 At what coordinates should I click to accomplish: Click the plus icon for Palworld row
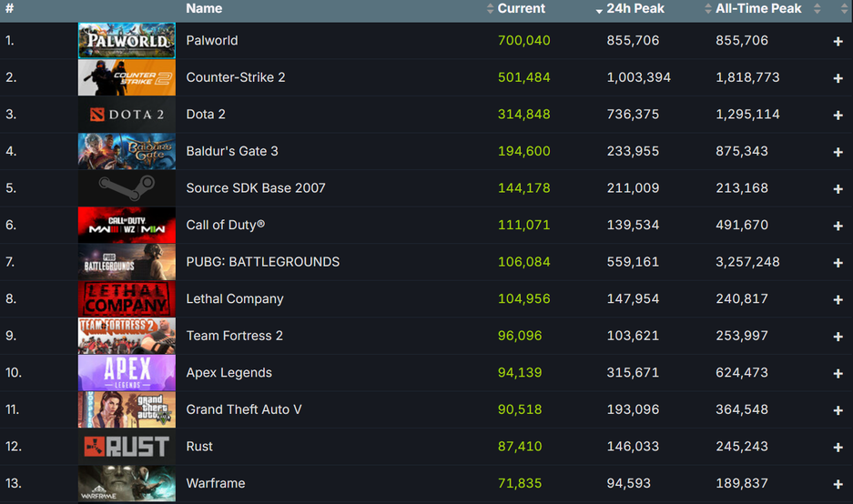838,42
